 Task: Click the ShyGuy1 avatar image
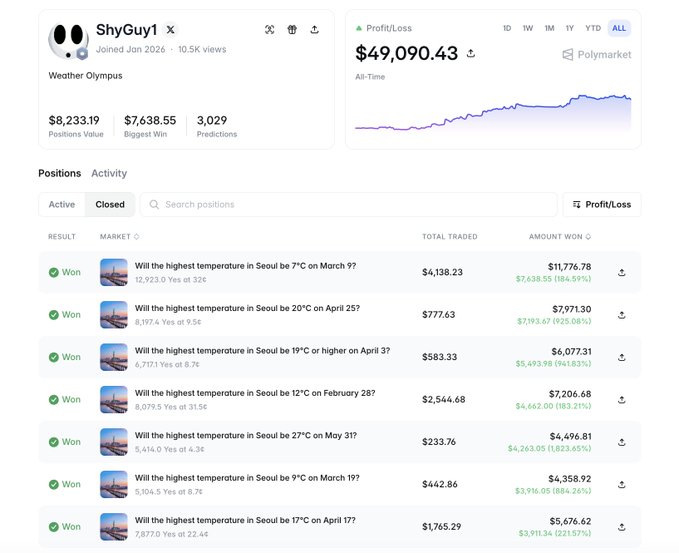(x=68, y=40)
